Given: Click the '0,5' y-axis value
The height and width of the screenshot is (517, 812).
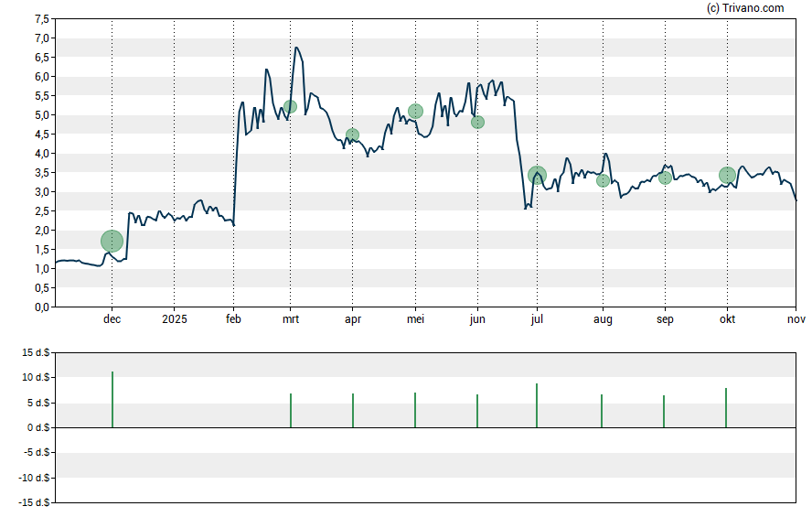Looking at the screenshot, I should [x=42, y=288].
